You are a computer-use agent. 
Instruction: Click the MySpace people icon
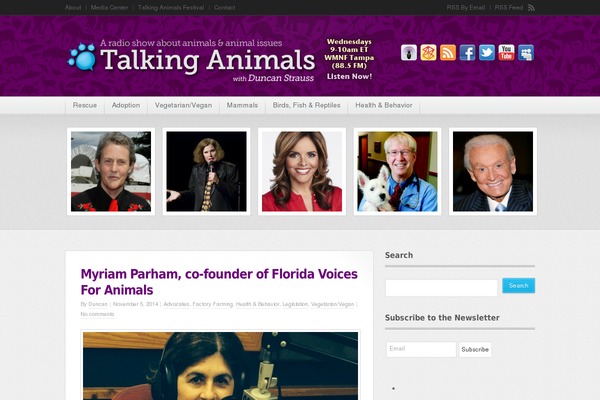526,52
